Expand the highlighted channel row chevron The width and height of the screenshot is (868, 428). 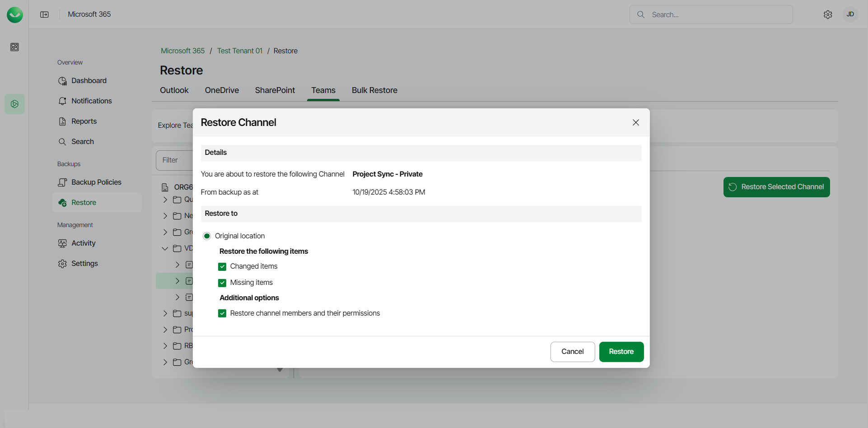pyautogui.click(x=177, y=281)
